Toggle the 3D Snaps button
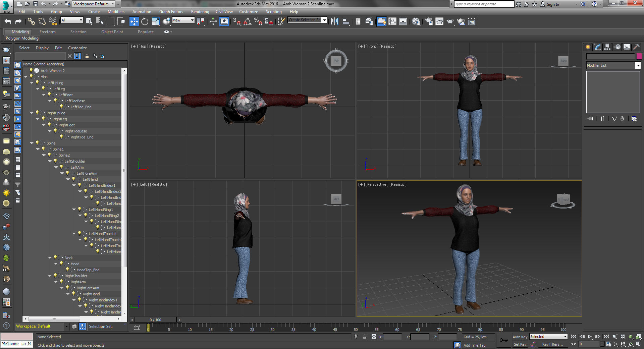This screenshot has height=349, width=644. point(237,21)
